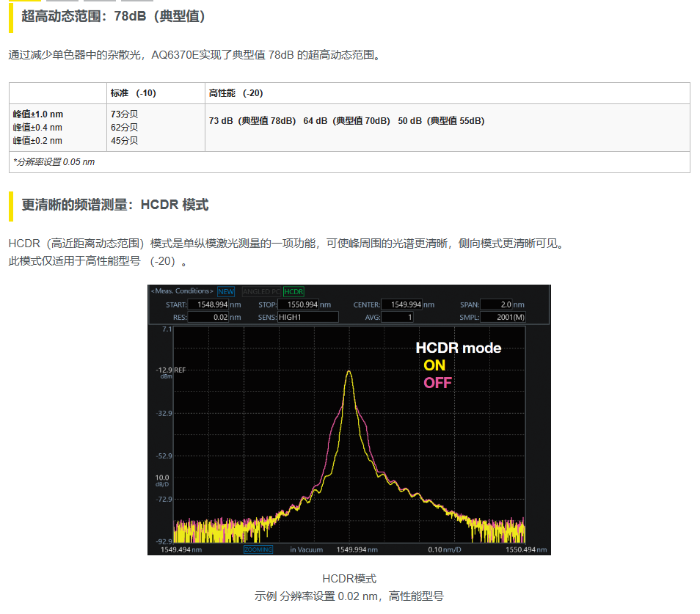Click the AVG averaging field
Viewport: 700px width, 614px height.
click(x=396, y=317)
